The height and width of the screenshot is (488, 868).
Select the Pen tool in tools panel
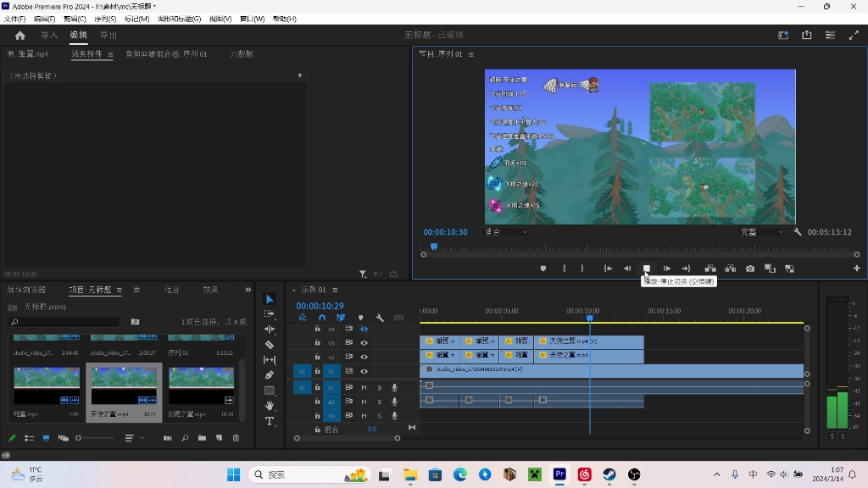tap(270, 375)
